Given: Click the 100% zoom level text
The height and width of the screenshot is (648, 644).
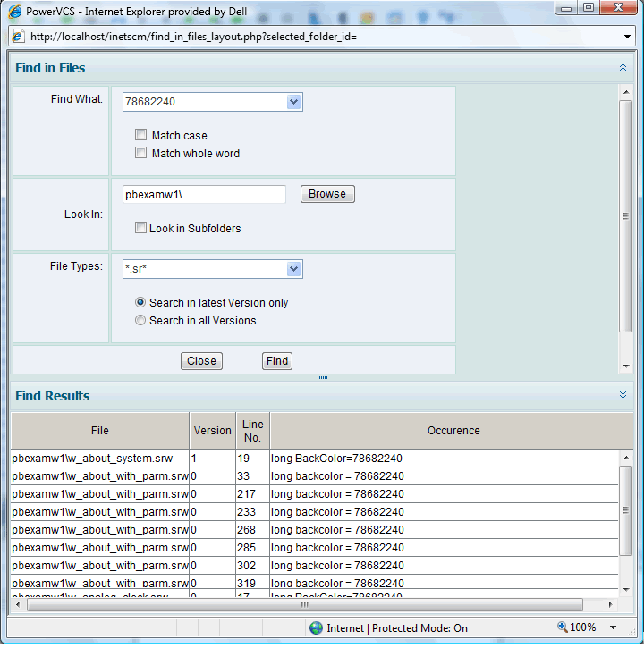Looking at the screenshot, I should coord(583,627).
